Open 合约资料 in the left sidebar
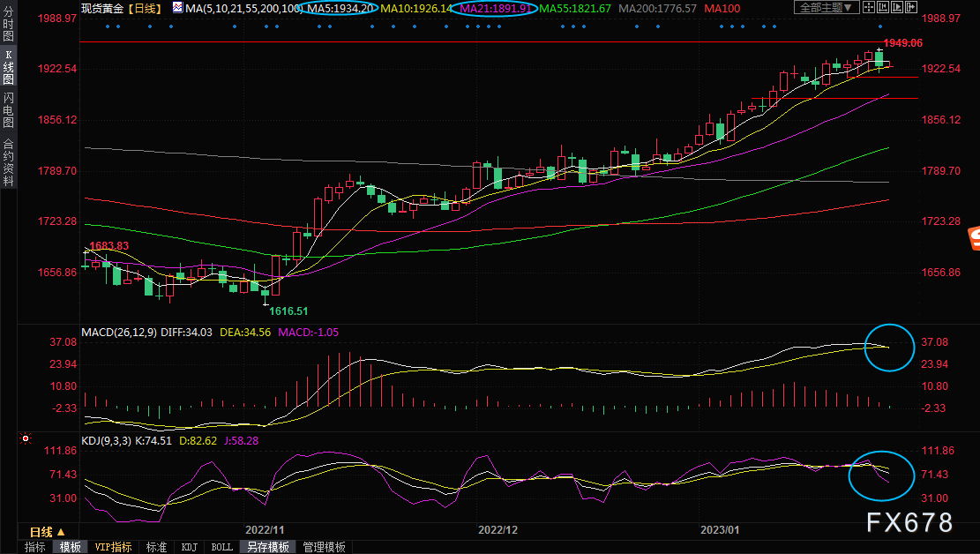Screen dimensions: 980x554 click(x=8, y=162)
